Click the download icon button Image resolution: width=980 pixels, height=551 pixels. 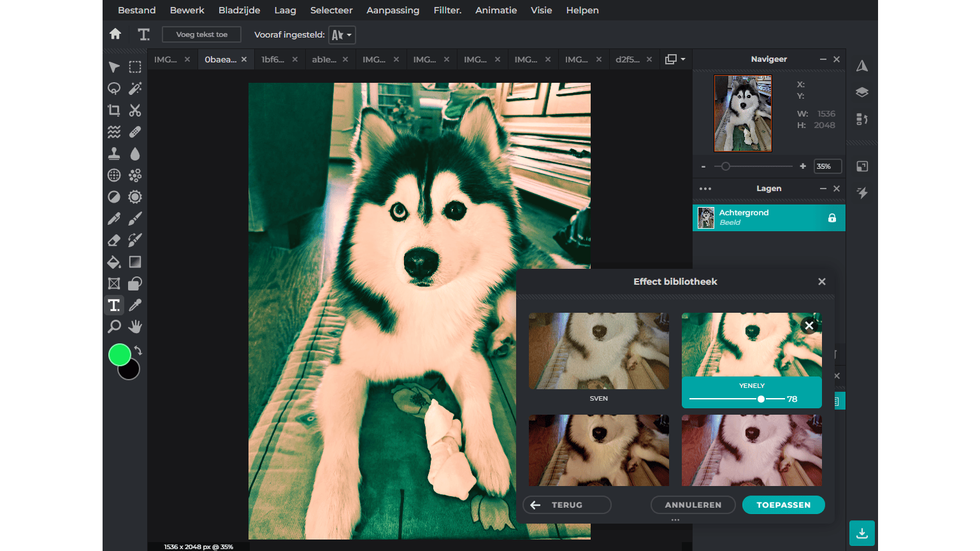click(x=861, y=533)
